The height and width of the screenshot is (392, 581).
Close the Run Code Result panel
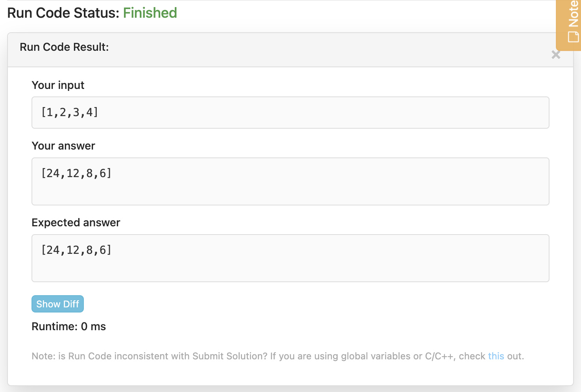click(x=555, y=55)
